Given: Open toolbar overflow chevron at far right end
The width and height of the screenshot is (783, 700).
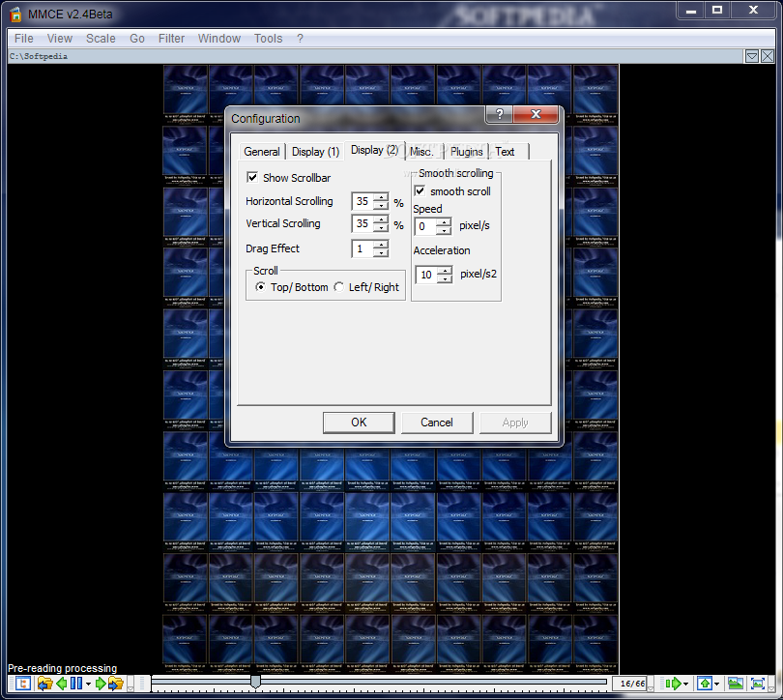Looking at the screenshot, I should pos(771,684).
